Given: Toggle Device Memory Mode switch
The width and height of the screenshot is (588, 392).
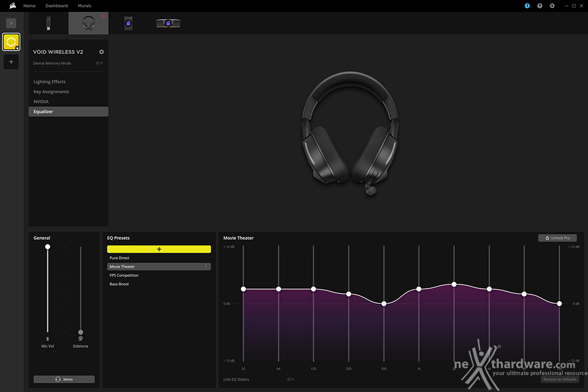Looking at the screenshot, I should click(x=99, y=63).
